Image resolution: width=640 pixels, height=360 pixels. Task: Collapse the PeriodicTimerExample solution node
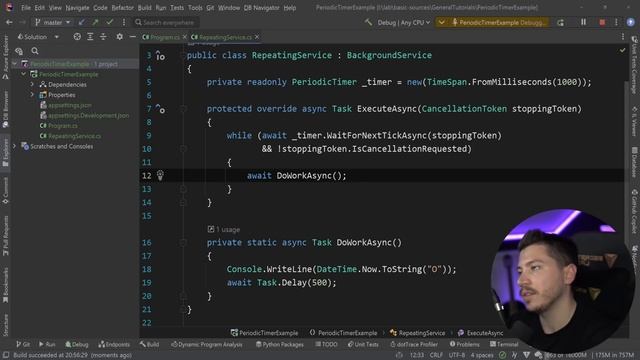pos(15,64)
